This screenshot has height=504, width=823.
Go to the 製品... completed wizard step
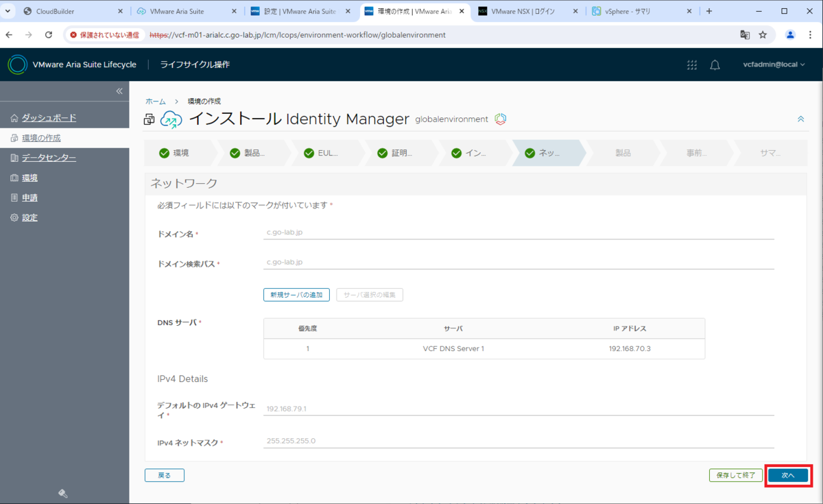[254, 154]
